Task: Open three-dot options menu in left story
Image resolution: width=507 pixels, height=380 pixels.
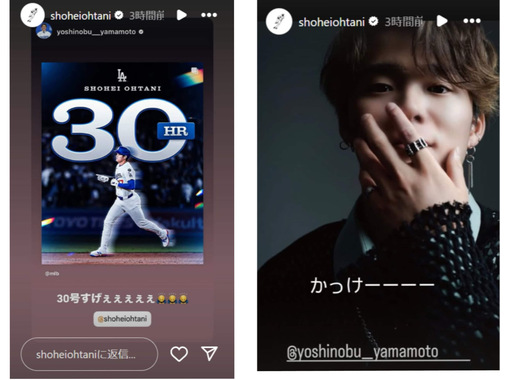Action: [x=209, y=15]
